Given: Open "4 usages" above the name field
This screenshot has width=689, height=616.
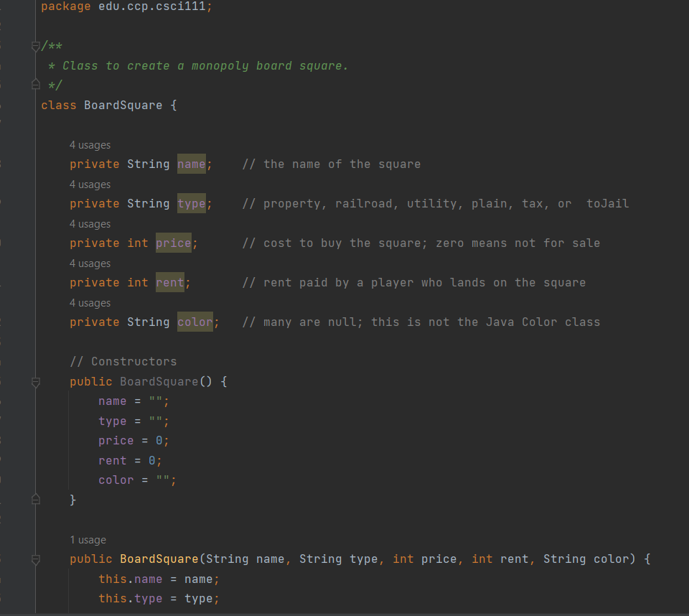Looking at the screenshot, I should [x=90, y=144].
